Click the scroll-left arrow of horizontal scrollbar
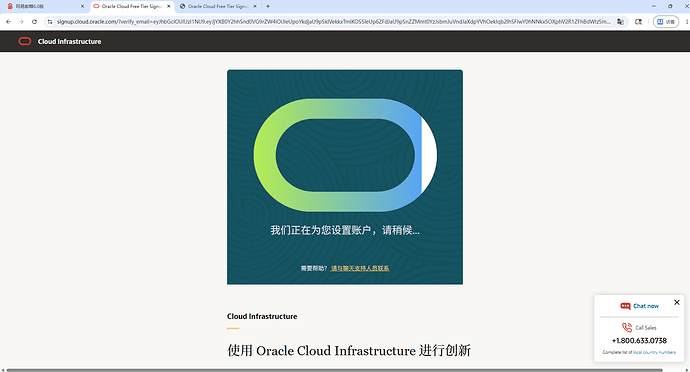 coord(3,370)
